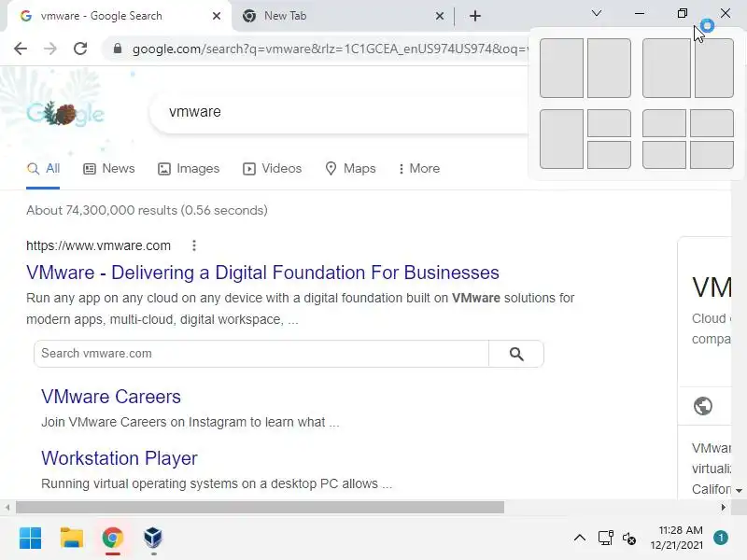The width and height of the screenshot is (747, 560).
Task: Open the Images search tab
Action: click(x=189, y=169)
